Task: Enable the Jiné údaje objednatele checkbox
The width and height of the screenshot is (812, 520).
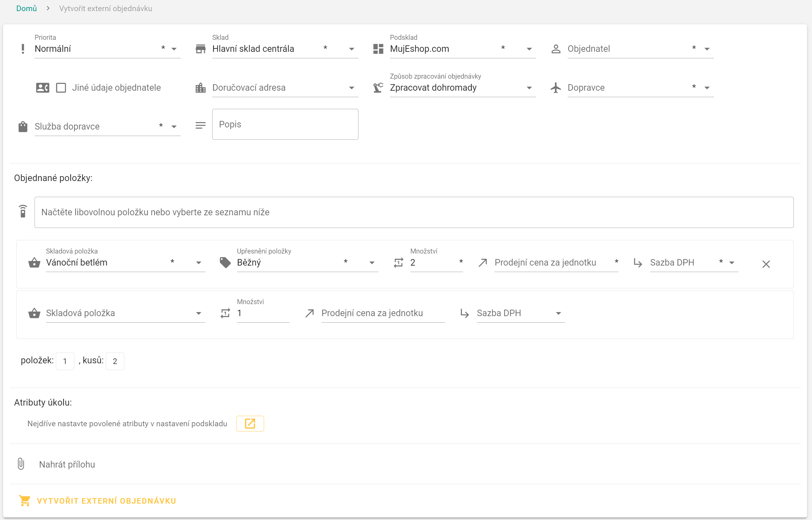Action: 61,88
